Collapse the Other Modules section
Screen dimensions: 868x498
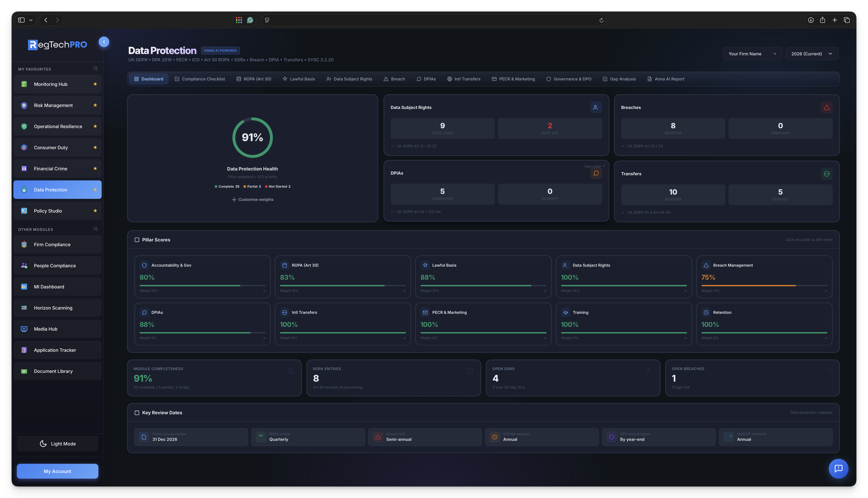pyautogui.click(x=95, y=229)
